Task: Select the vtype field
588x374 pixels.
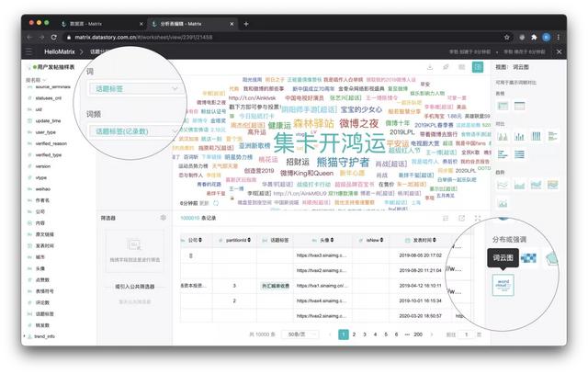Action: pyautogui.click(x=40, y=177)
